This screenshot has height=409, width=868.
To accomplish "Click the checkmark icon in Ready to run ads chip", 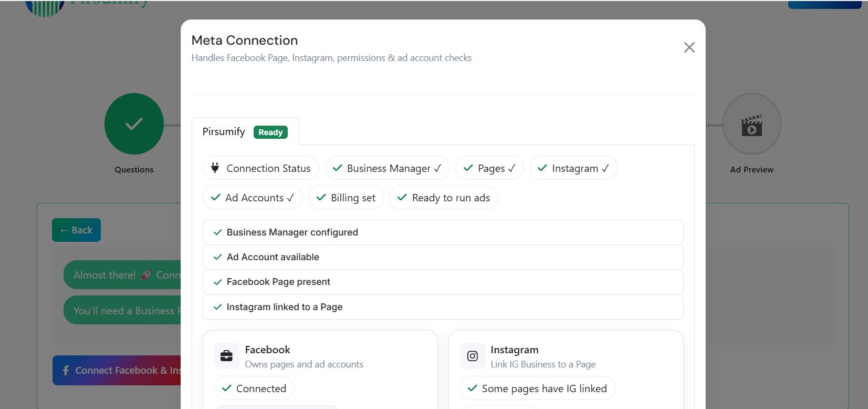I will coord(402,198).
